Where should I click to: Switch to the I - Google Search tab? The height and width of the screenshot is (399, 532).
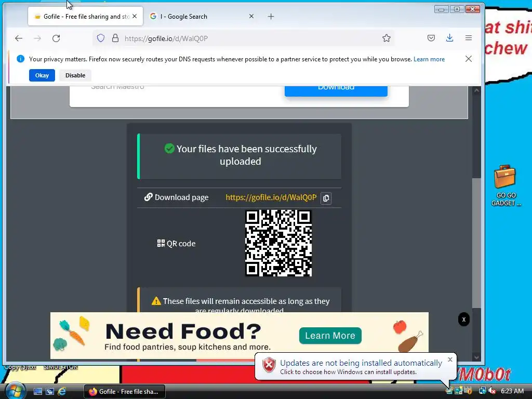pos(202,16)
